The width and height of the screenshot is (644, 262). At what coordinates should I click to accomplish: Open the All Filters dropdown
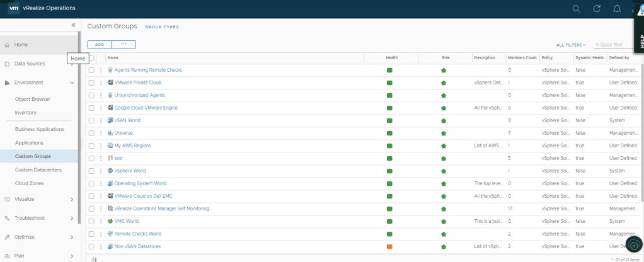(x=571, y=45)
